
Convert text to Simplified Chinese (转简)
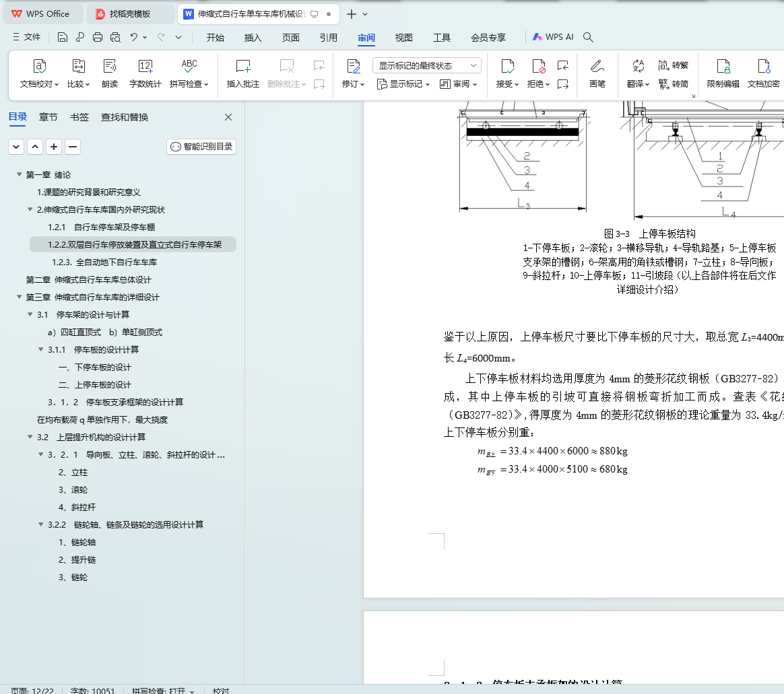tap(673, 84)
